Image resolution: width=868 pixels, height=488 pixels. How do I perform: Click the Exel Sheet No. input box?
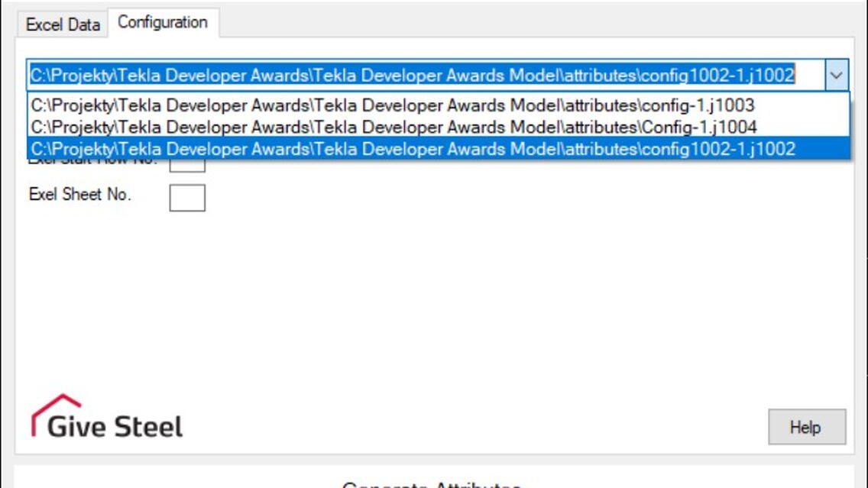187,198
